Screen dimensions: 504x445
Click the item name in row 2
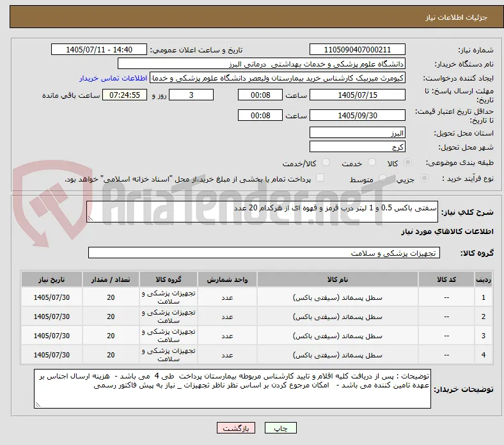pos(338,316)
